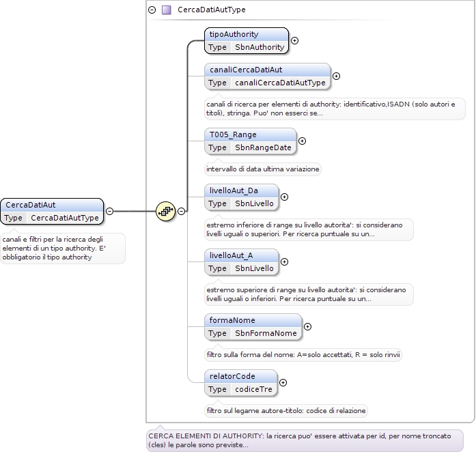
Task: Open SbnLivello type of livelloAut_A
Action: (x=254, y=268)
